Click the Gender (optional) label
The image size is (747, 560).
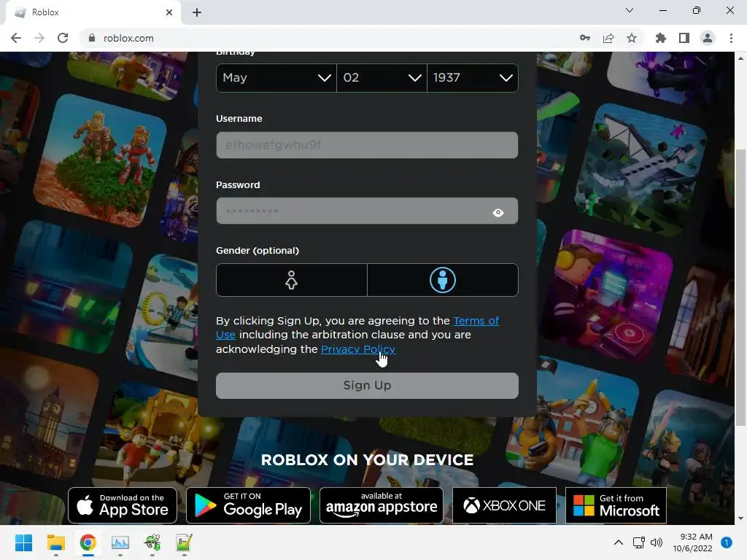coord(258,251)
